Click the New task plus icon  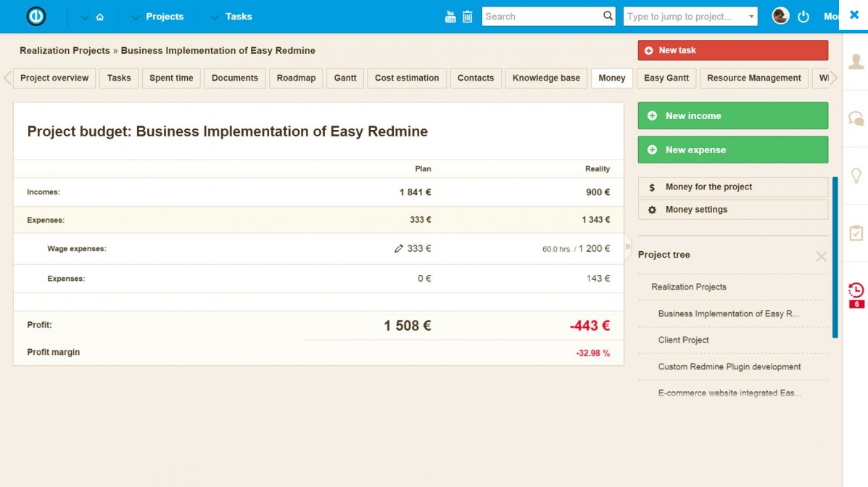coord(649,50)
